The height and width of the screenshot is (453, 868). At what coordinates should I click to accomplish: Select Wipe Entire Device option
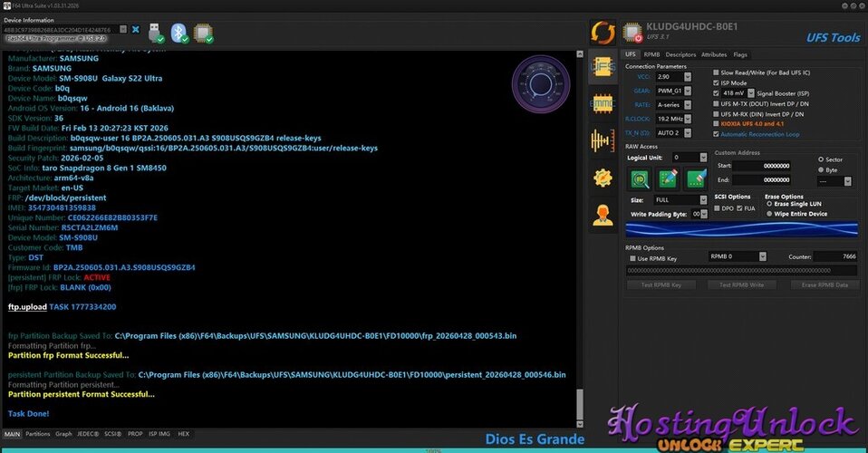point(769,214)
